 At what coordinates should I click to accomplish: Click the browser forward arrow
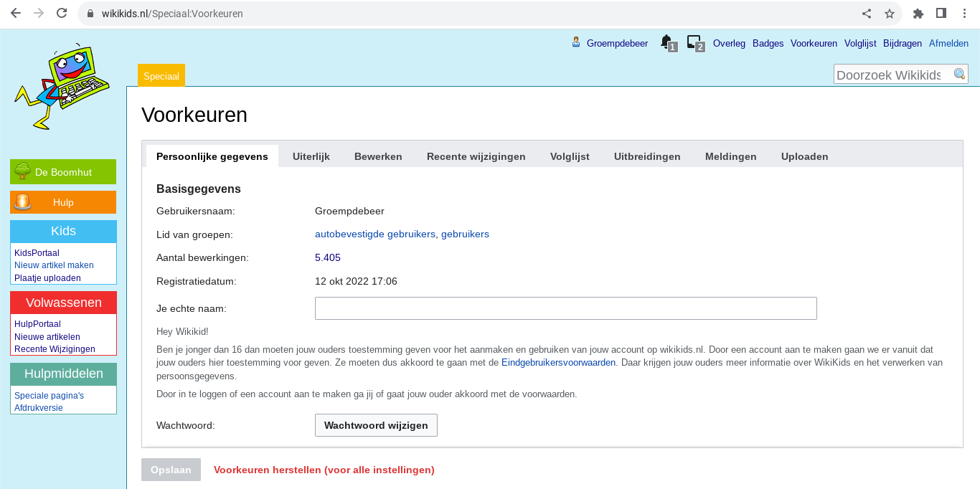pyautogui.click(x=39, y=13)
